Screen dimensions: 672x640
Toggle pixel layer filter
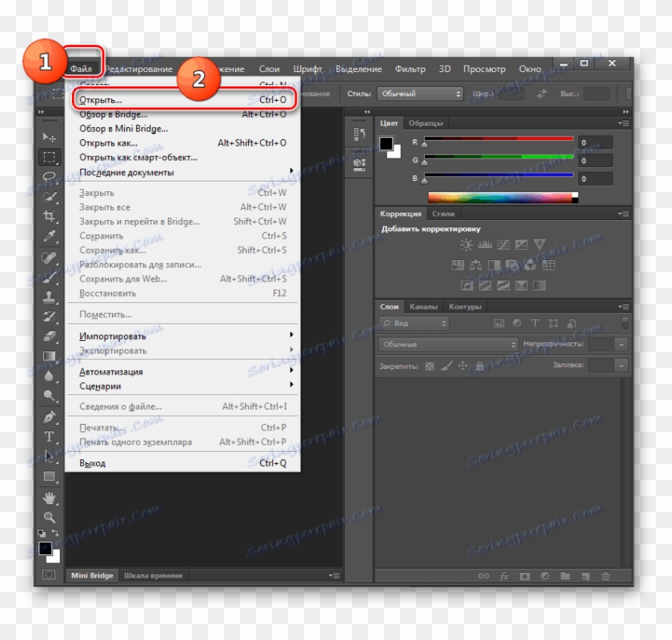point(499,323)
